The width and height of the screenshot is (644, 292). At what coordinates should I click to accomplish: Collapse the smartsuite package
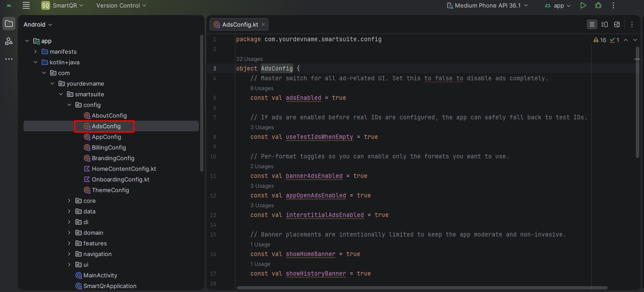click(x=61, y=94)
